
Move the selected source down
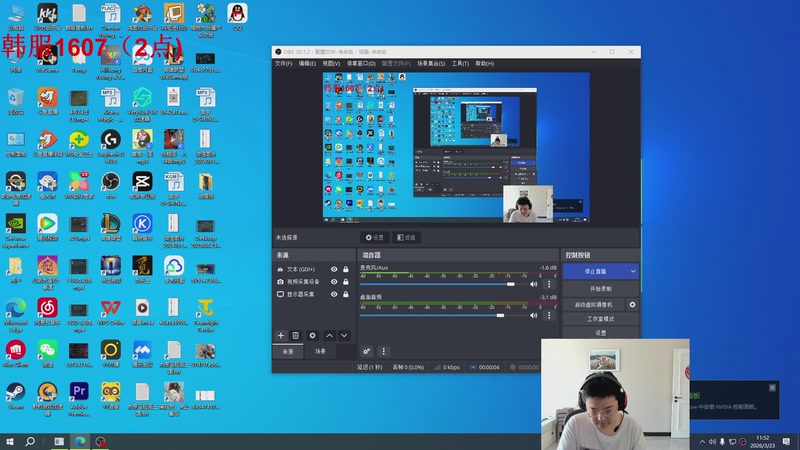344,335
